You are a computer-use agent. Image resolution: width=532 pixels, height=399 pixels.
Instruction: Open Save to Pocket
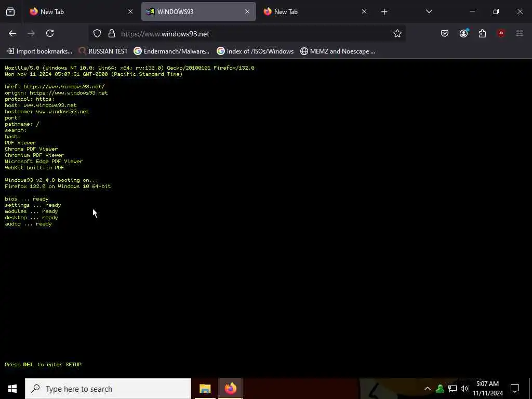[445, 33]
